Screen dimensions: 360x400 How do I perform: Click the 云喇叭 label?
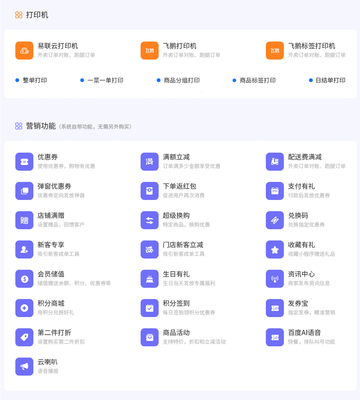[47, 362]
